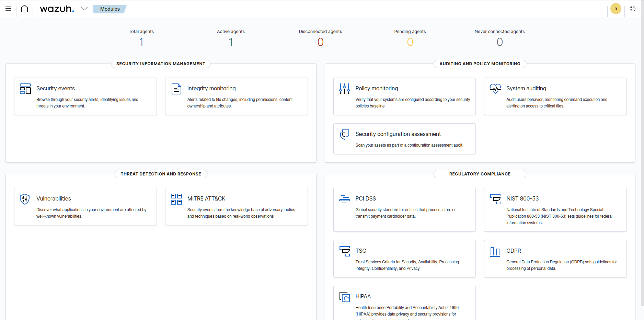Click the home icon in header
This screenshot has height=320, width=644.
(x=24, y=9)
